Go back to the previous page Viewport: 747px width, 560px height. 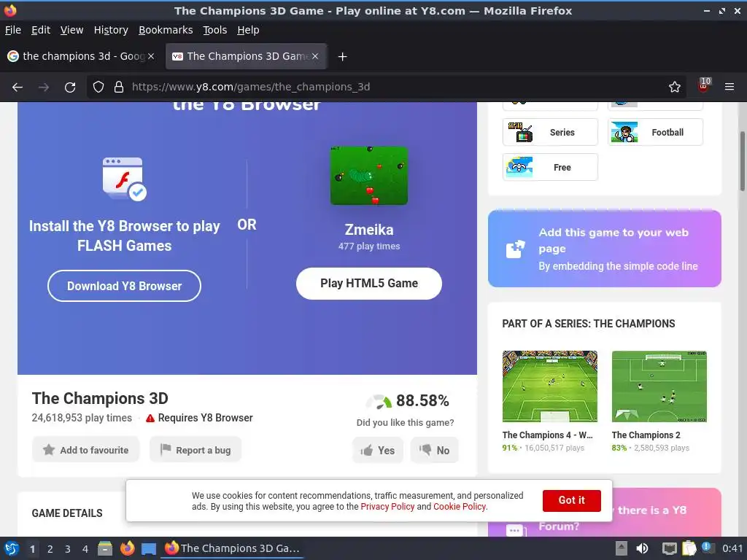pos(18,87)
